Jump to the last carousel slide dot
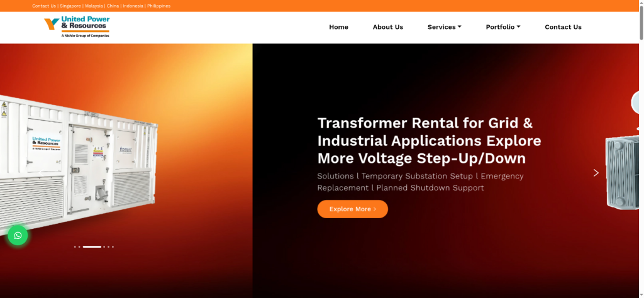This screenshot has width=644, height=298. coord(113,246)
